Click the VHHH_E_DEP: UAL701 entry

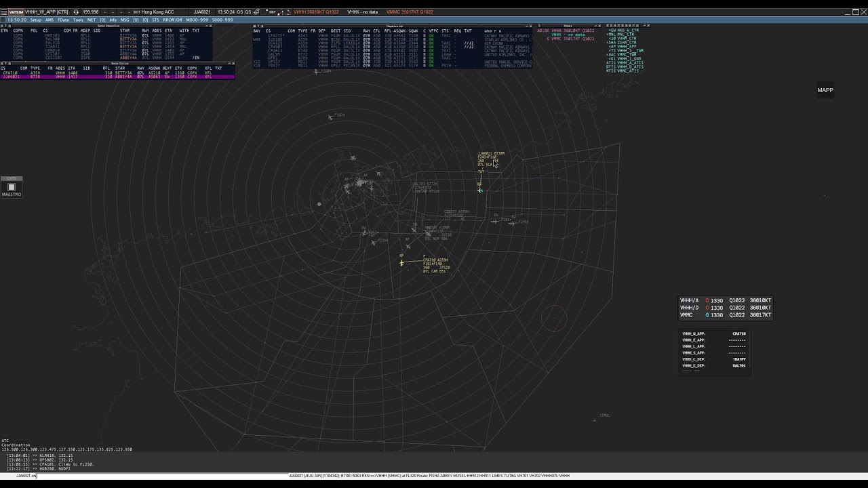pyautogui.click(x=714, y=366)
